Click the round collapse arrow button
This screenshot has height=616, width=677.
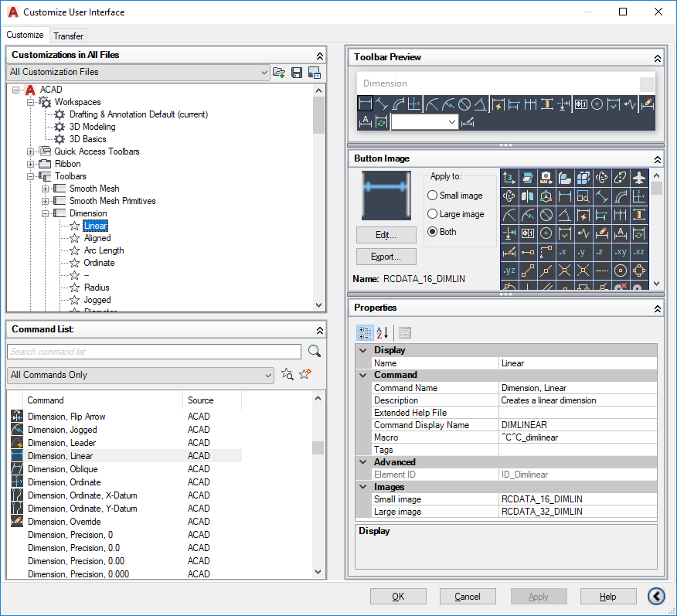(656, 596)
